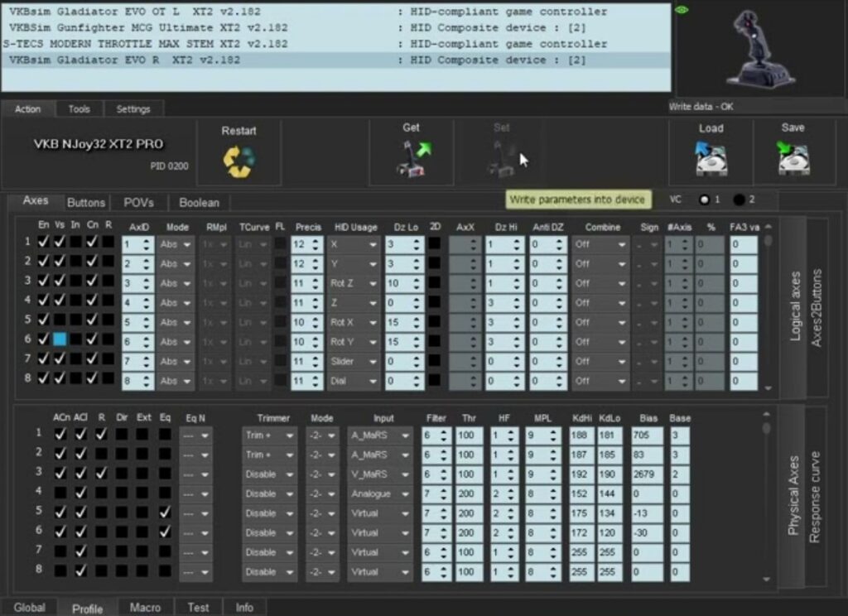Toggle En checkbox for logical axis 1
Screen dimensions: 848x616
[43, 242]
